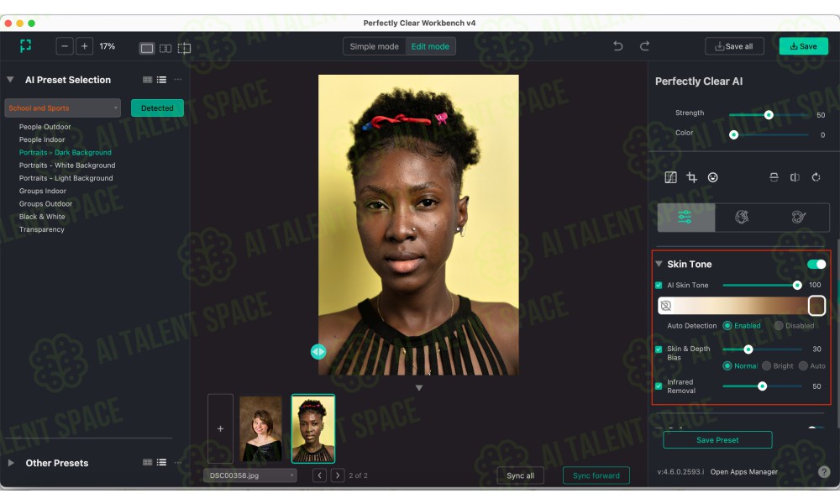Collapse the filmstrip with down triangle
Viewport: 840px width, 504px height.
coord(419,388)
